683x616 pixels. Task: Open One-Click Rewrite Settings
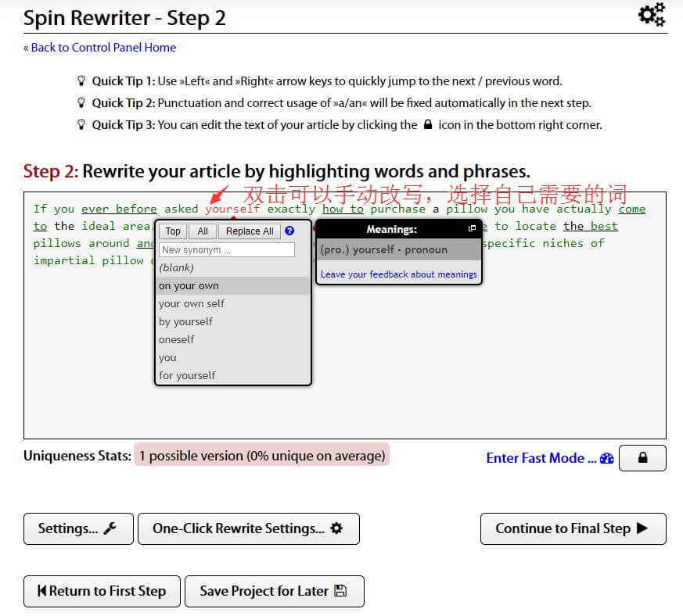tap(248, 528)
